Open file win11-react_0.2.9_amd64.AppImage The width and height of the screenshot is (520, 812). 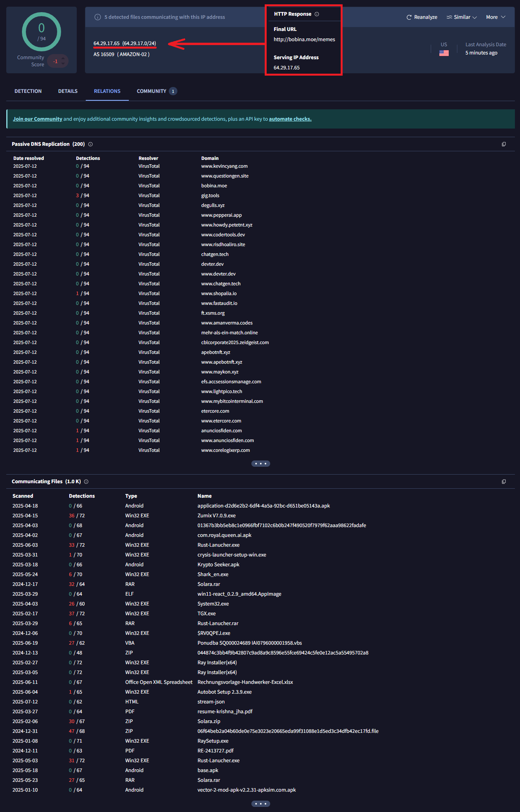click(x=239, y=594)
